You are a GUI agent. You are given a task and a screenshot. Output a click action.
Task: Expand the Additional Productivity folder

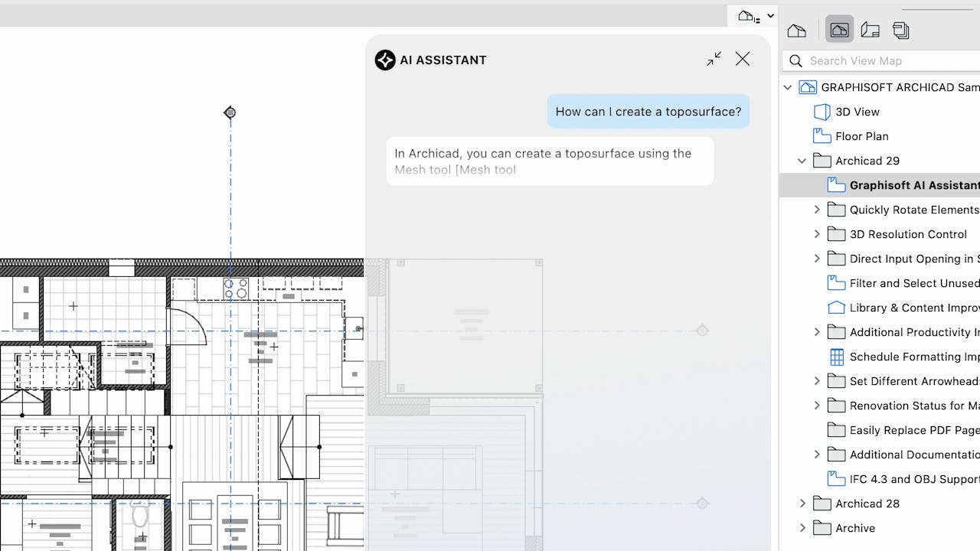(x=817, y=332)
